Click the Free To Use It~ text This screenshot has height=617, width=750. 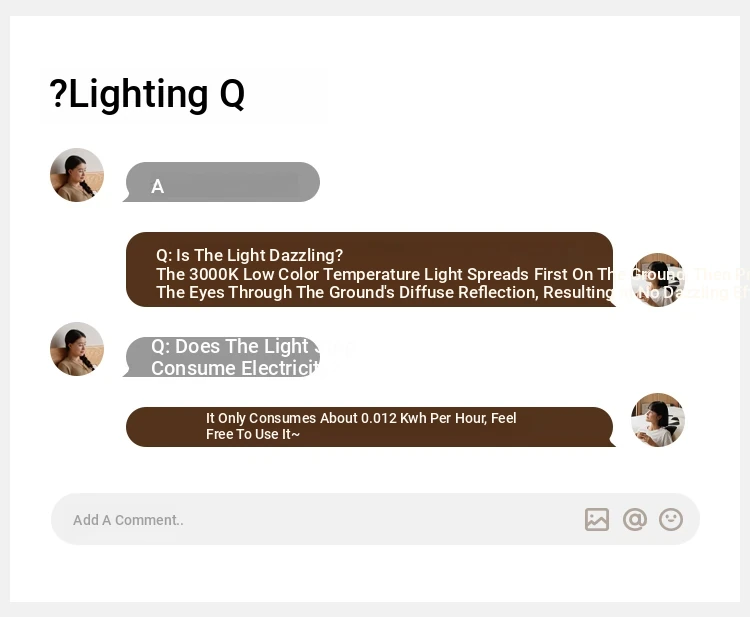pyautogui.click(x=253, y=434)
